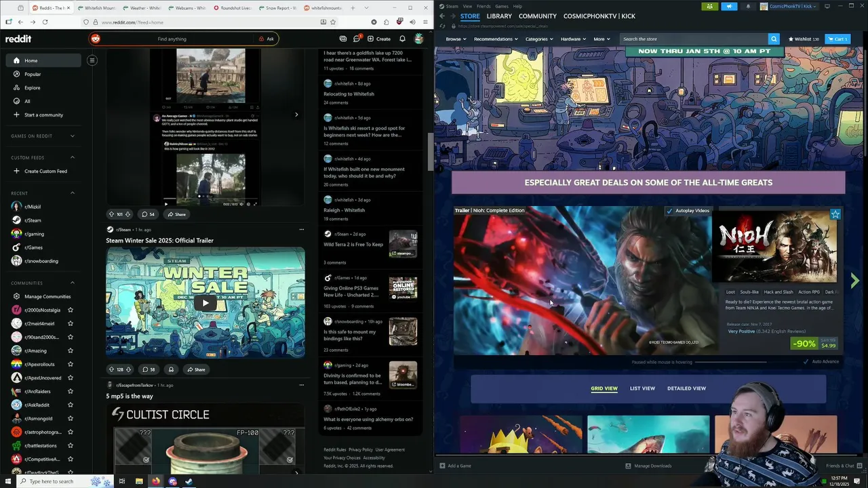Open Steam Wishlist link
Viewport: 868px width, 488px height.
[804, 39]
